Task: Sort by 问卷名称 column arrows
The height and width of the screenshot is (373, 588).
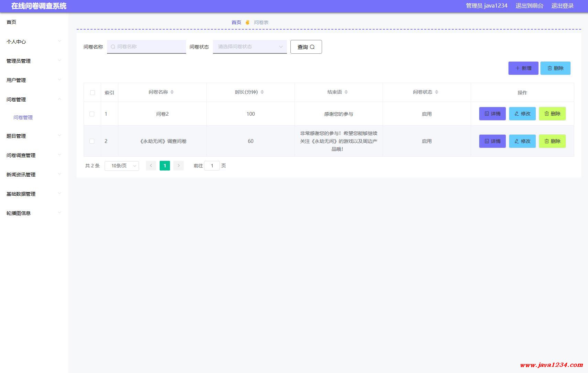Action: [172, 92]
